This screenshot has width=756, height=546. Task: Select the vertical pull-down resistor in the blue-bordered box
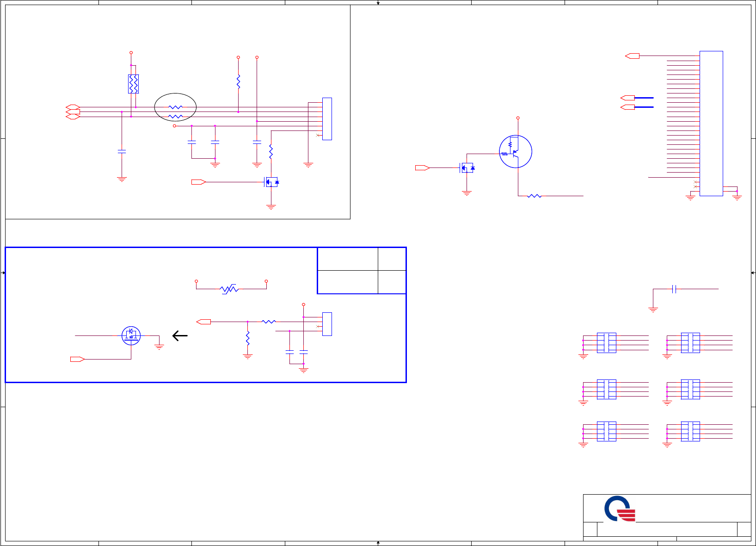click(248, 338)
